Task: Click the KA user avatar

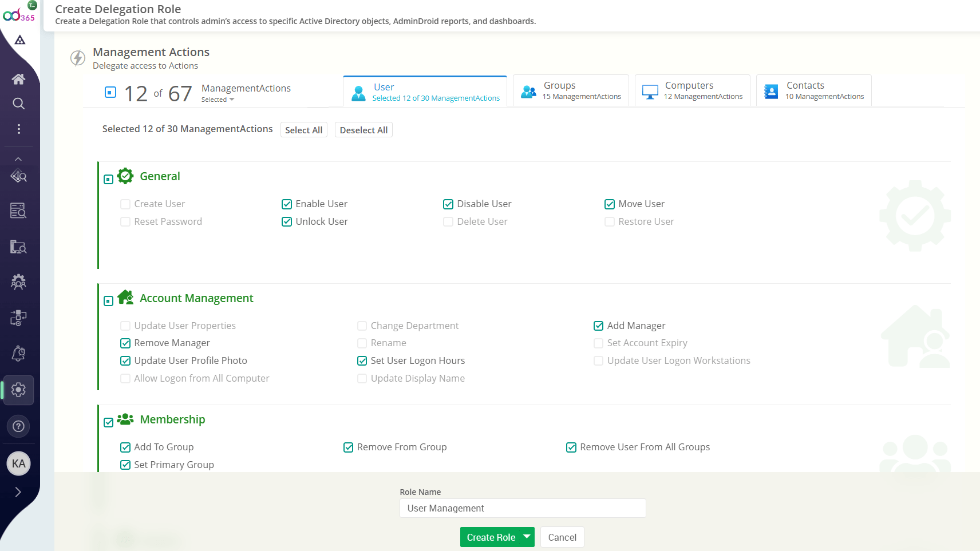Action: tap(18, 463)
